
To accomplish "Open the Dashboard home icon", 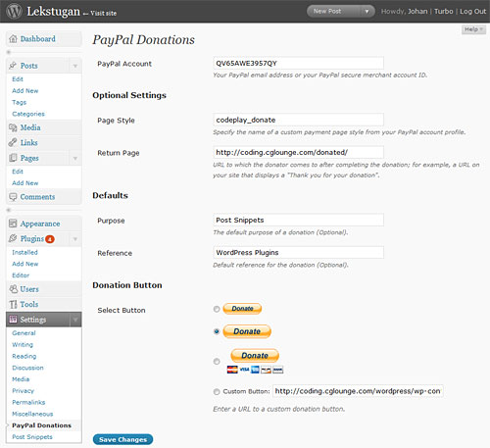I will tap(13, 39).
